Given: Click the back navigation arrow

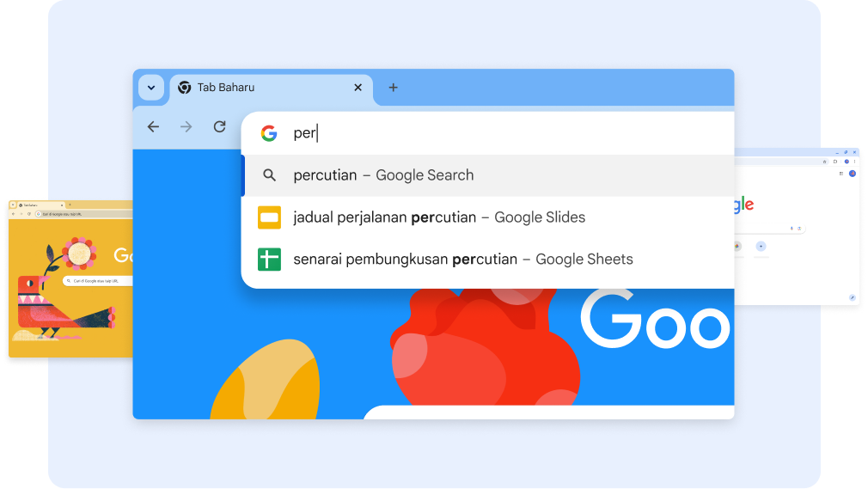Looking at the screenshot, I should tap(153, 127).
